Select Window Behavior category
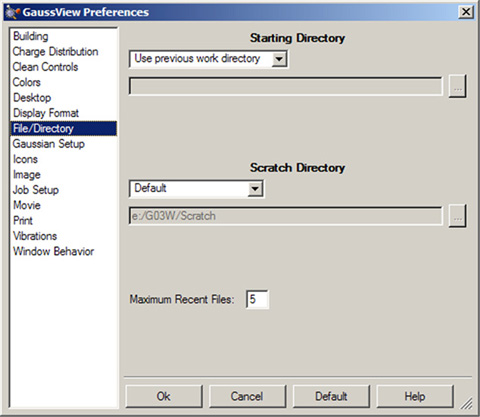480x417 pixels. [53, 251]
